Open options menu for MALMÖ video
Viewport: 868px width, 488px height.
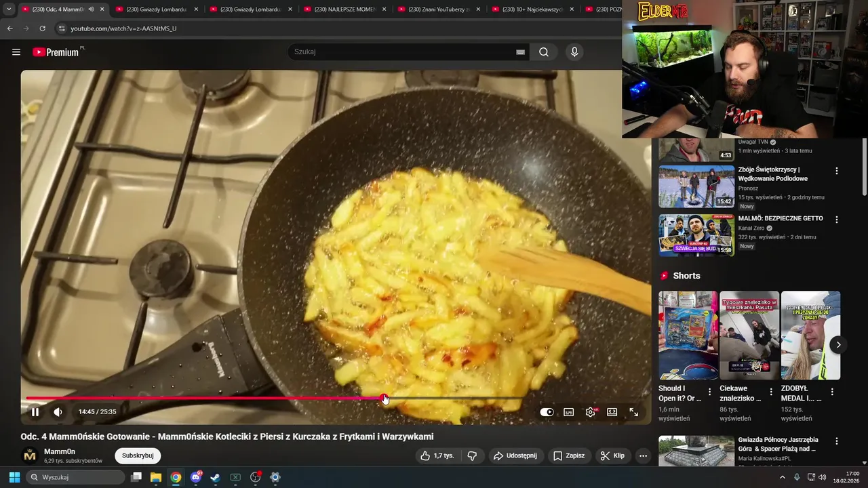tap(836, 220)
